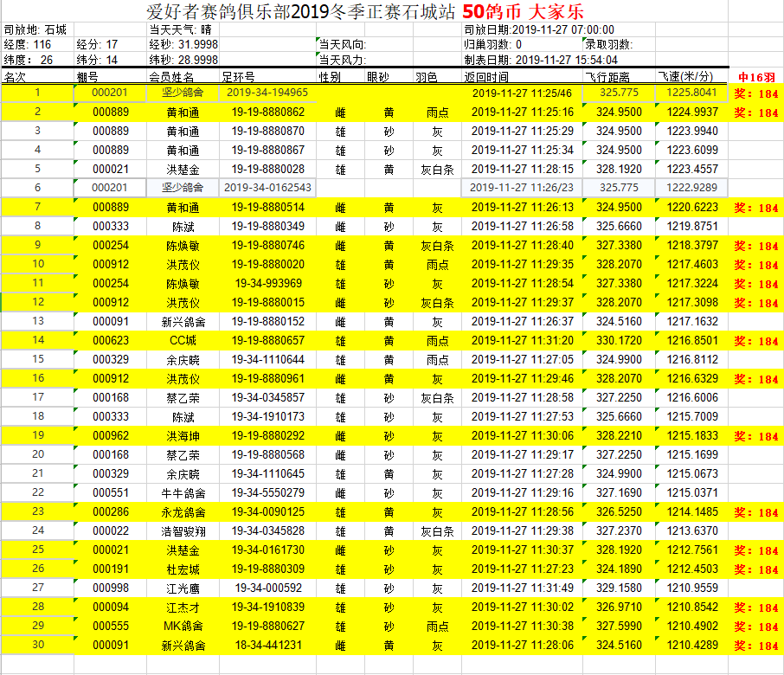Viewport: 784px width, 675px height.
Task: Select ring number 19-34-0161730
Action: pyautogui.click(x=268, y=550)
